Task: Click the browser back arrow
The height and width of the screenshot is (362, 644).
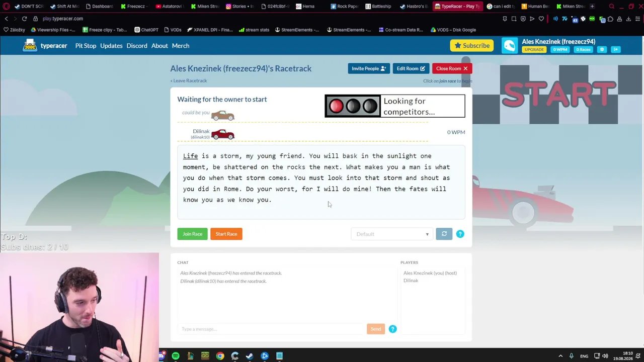Action: tap(6, 19)
